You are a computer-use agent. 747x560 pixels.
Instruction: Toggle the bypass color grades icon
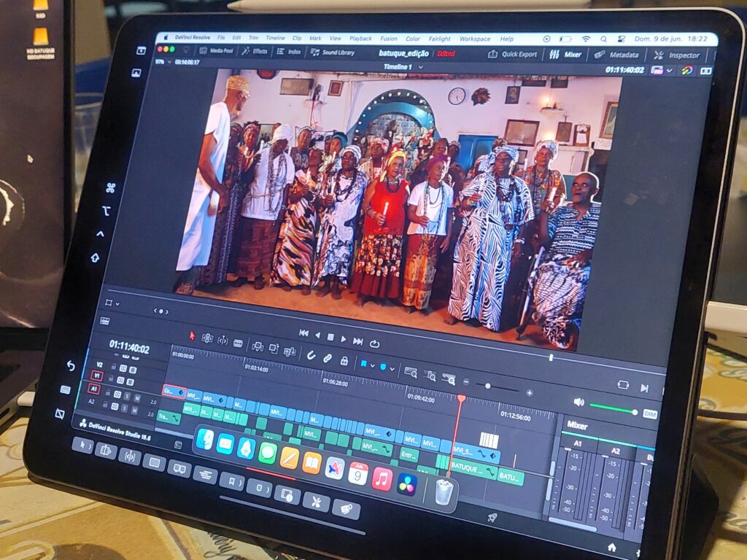point(687,71)
